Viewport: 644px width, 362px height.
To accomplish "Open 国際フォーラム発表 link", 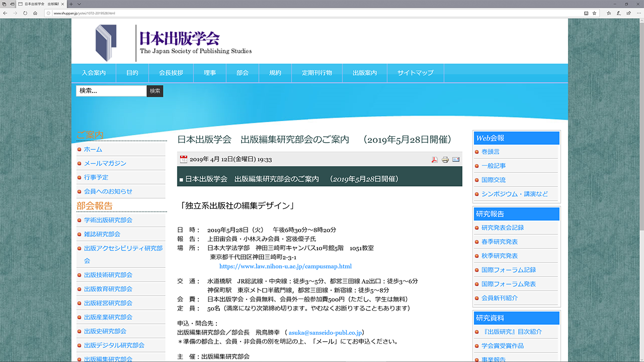I will pyautogui.click(x=509, y=284).
